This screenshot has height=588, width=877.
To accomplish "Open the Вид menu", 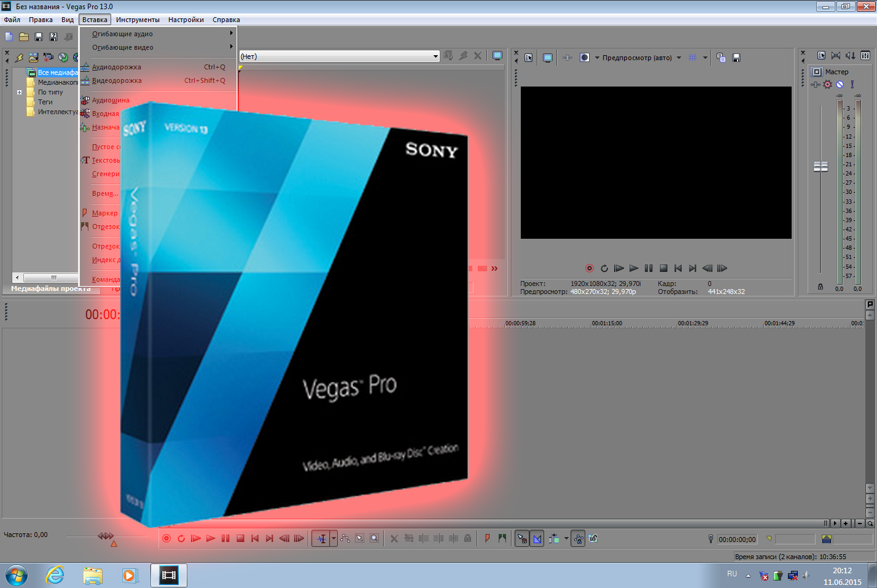I will (68, 20).
